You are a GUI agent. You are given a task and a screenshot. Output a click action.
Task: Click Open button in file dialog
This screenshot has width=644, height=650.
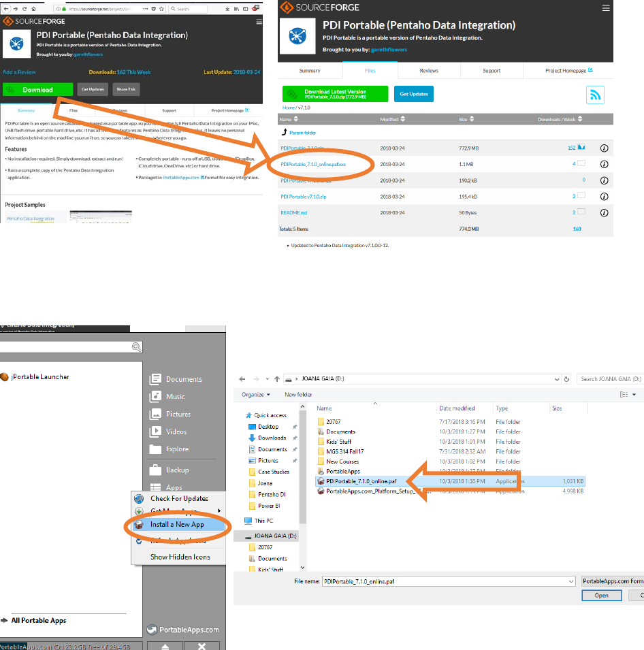point(602,596)
